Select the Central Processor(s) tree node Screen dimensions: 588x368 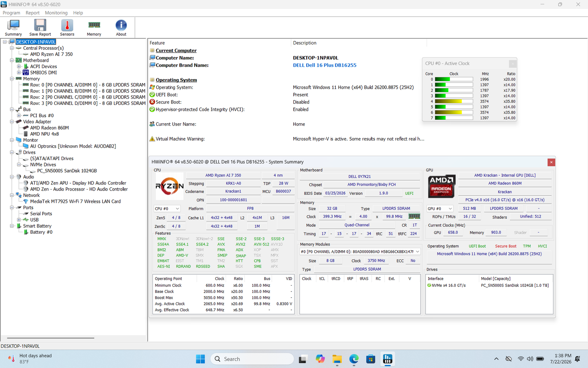click(x=43, y=48)
